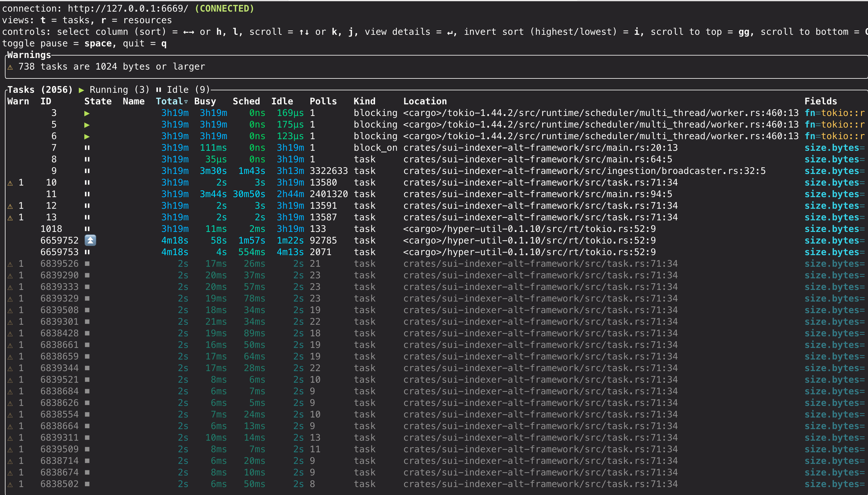Click the idle pause icon for task 7

pyautogui.click(x=87, y=148)
